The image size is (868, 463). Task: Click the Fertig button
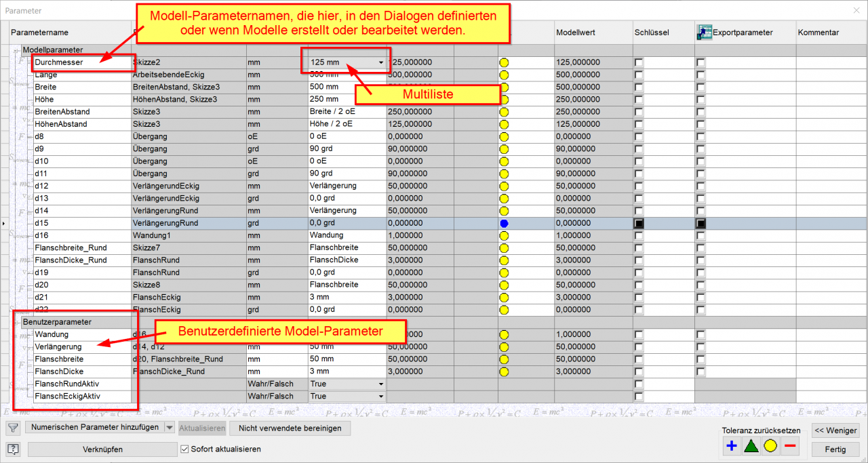(836, 449)
